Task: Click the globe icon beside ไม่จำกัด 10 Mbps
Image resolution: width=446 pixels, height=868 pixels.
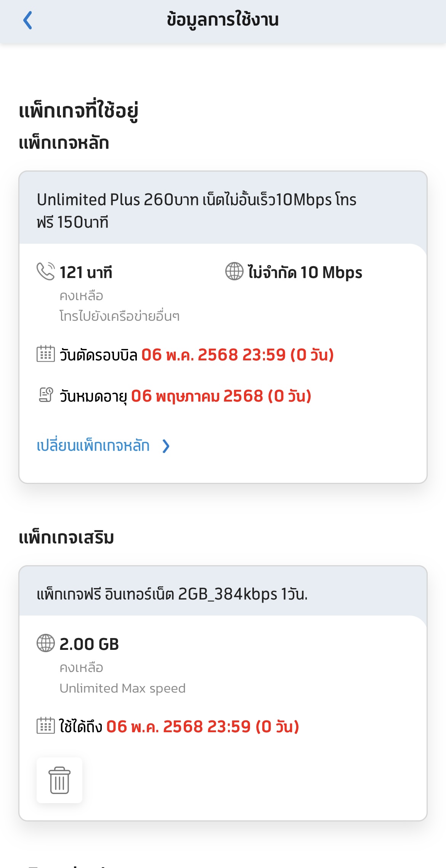Action: click(x=234, y=272)
